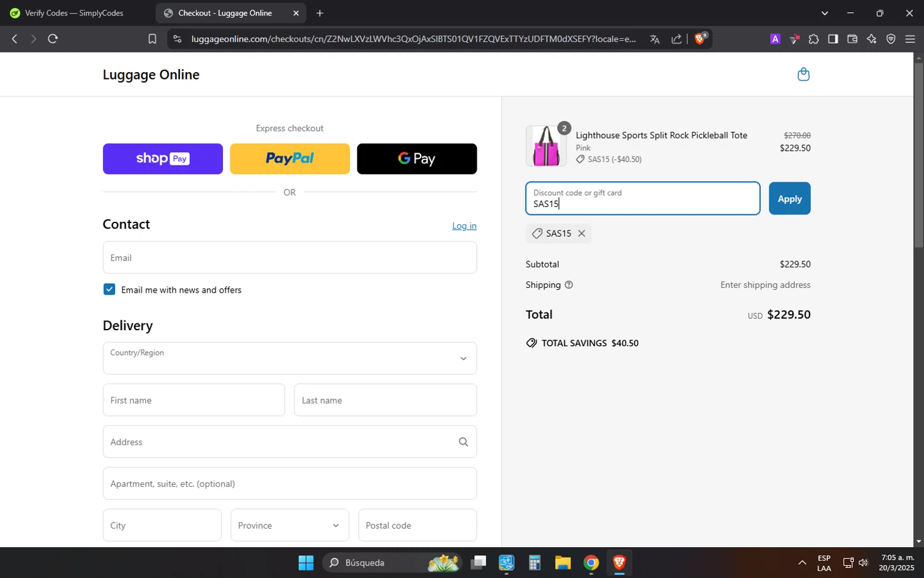This screenshot has width=924, height=578.
Task: Expand the Province dropdown
Action: [290, 525]
